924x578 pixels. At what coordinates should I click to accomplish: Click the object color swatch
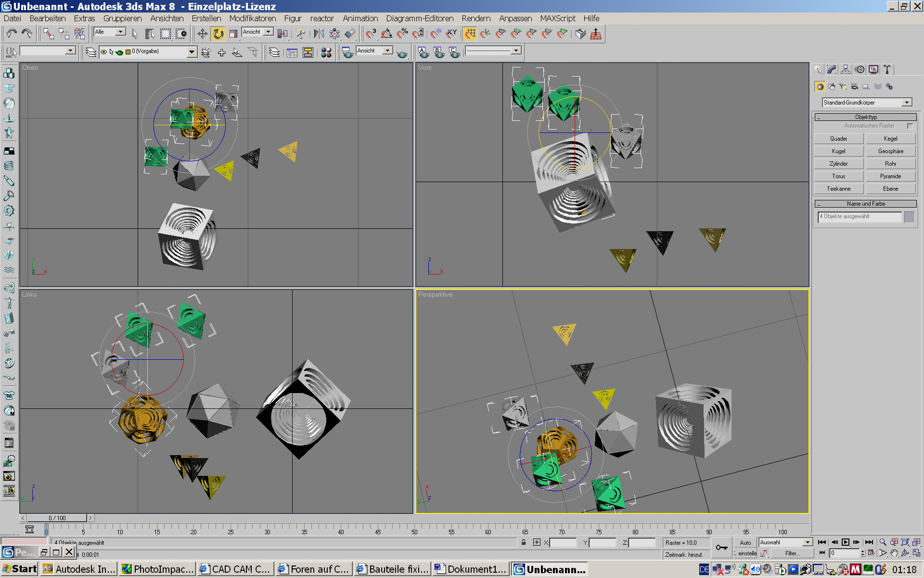pyautogui.click(x=909, y=217)
